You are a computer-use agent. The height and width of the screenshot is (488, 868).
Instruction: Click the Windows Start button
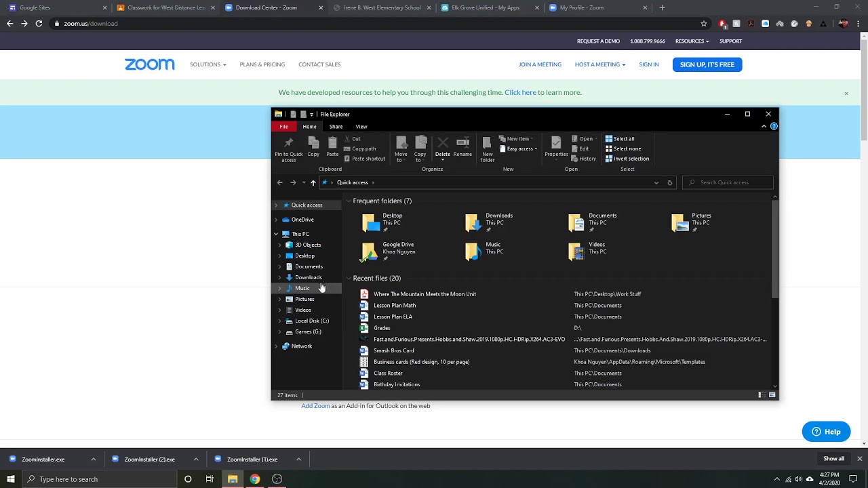pos(11,479)
